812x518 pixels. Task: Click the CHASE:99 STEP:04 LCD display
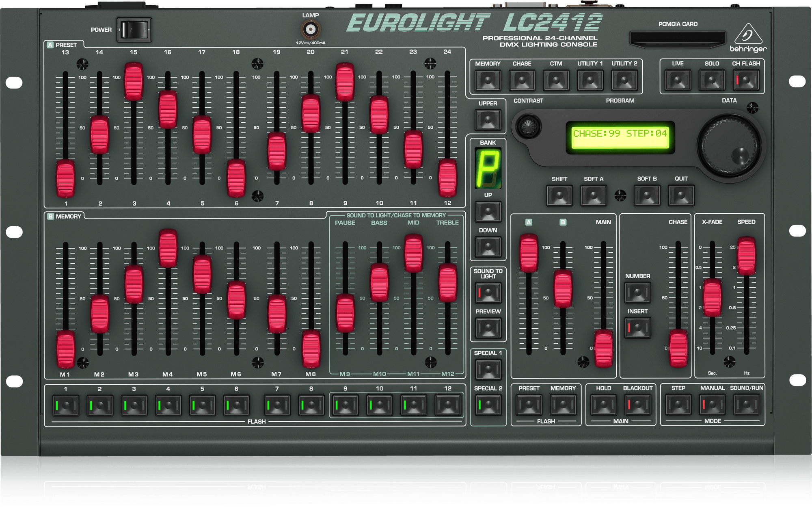[x=620, y=138]
